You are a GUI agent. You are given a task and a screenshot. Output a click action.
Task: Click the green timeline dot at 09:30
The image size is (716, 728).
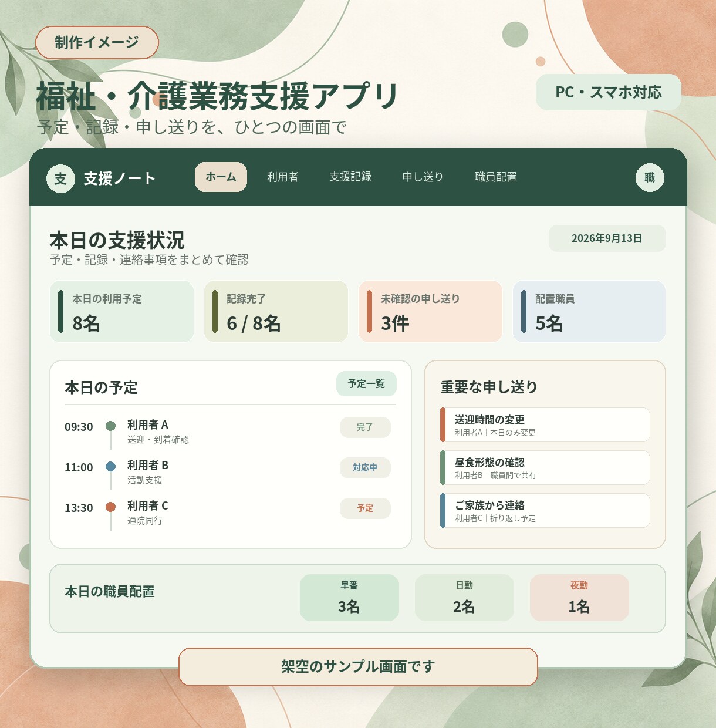pos(110,426)
